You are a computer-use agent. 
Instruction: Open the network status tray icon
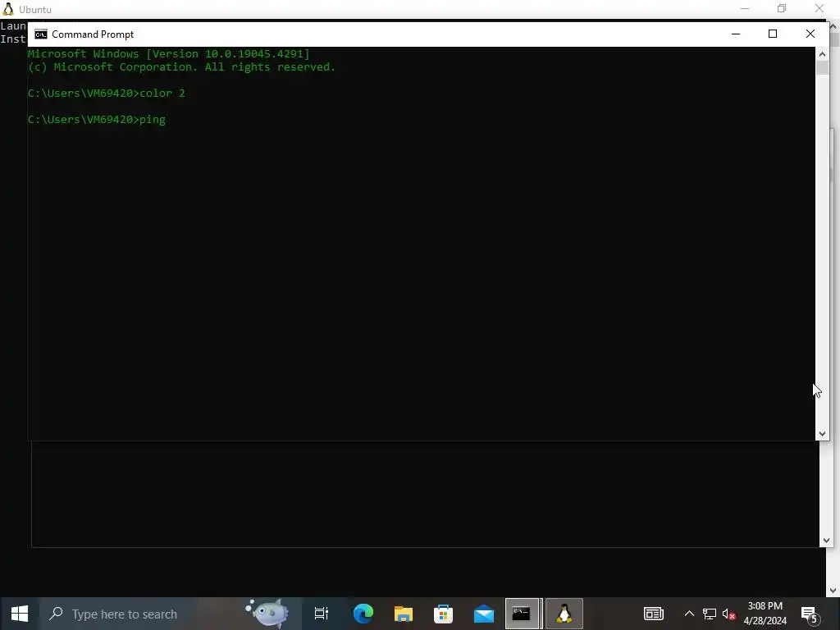click(x=710, y=614)
